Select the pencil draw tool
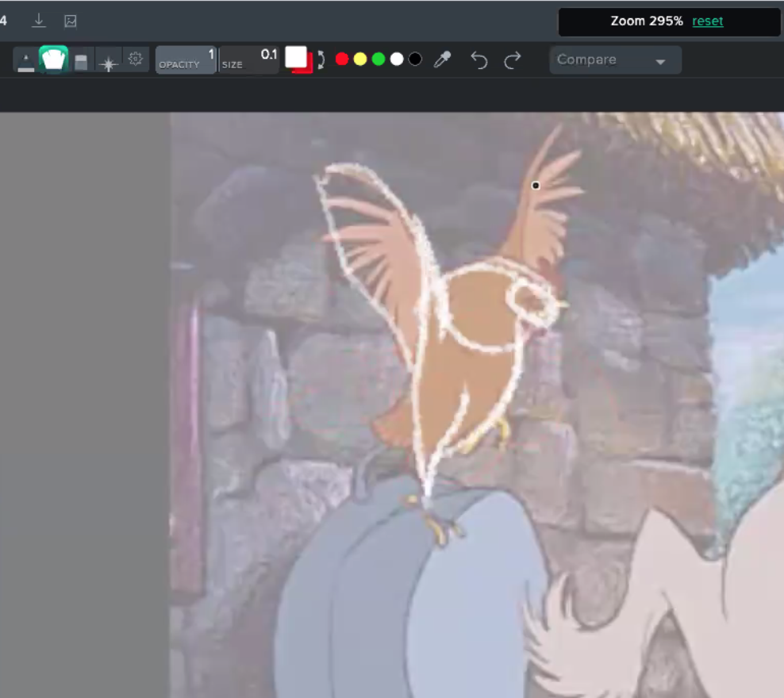The width and height of the screenshot is (784, 698). click(26, 61)
